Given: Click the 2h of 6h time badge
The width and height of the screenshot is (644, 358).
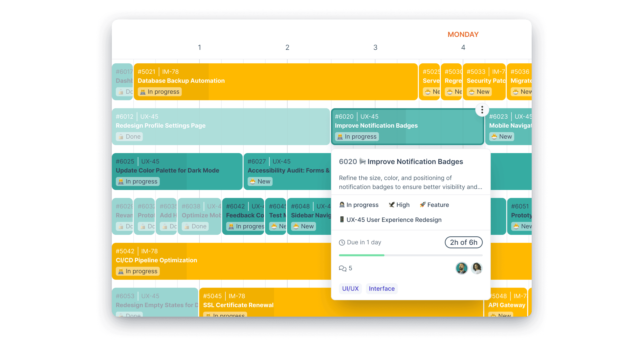Looking at the screenshot, I should click(x=464, y=242).
